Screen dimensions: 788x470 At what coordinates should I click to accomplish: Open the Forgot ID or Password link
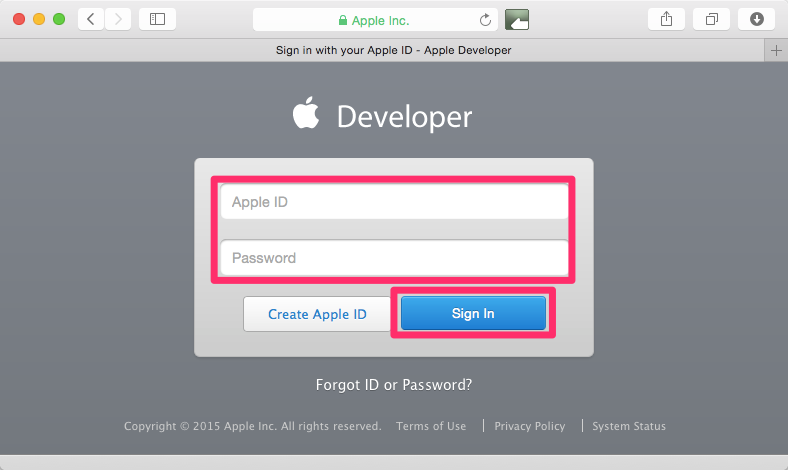point(394,385)
